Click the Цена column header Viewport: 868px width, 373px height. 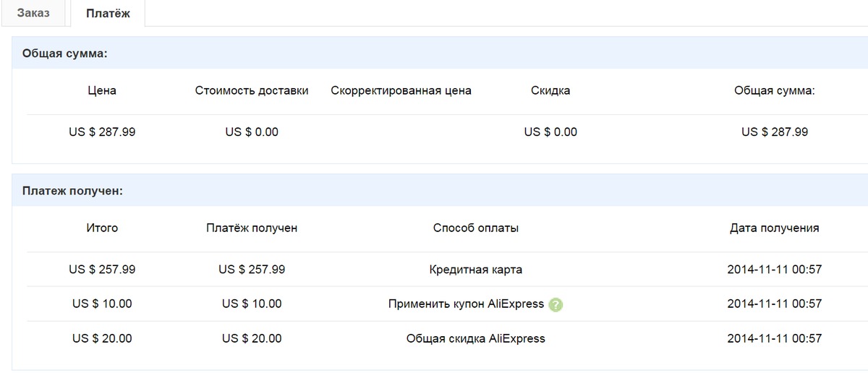pyautogui.click(x=102, y=90)
